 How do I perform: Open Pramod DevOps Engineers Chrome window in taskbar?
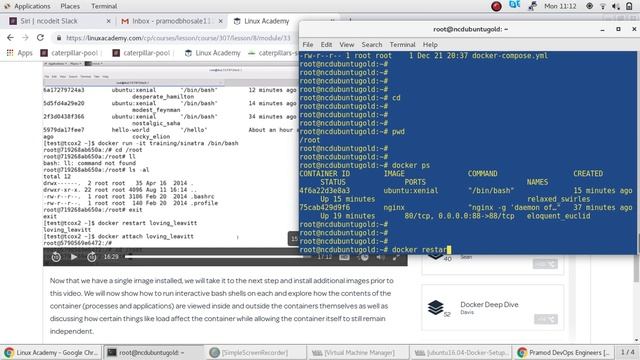tap(563, 352)
